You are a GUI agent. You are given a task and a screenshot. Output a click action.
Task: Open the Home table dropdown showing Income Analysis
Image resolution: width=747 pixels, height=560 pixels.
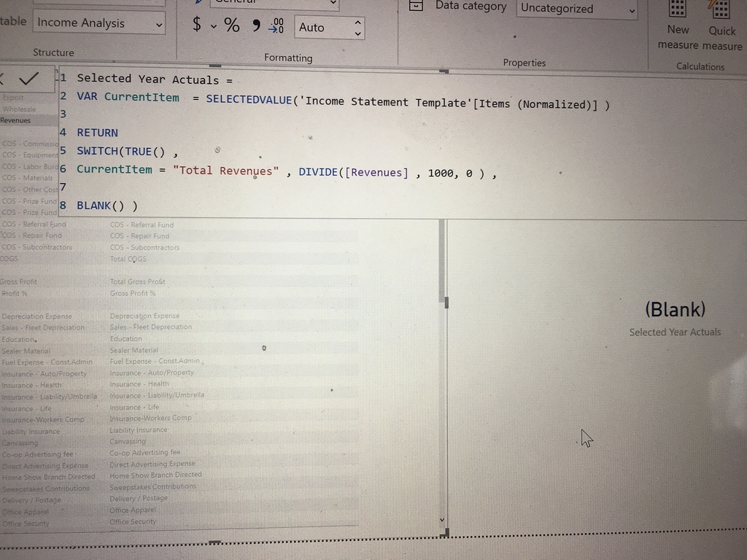[99, 23]
